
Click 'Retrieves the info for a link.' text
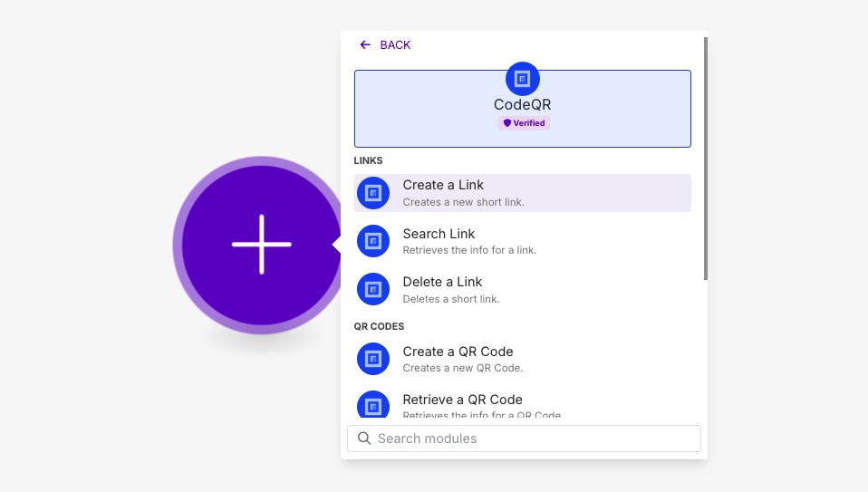(469, 250)
